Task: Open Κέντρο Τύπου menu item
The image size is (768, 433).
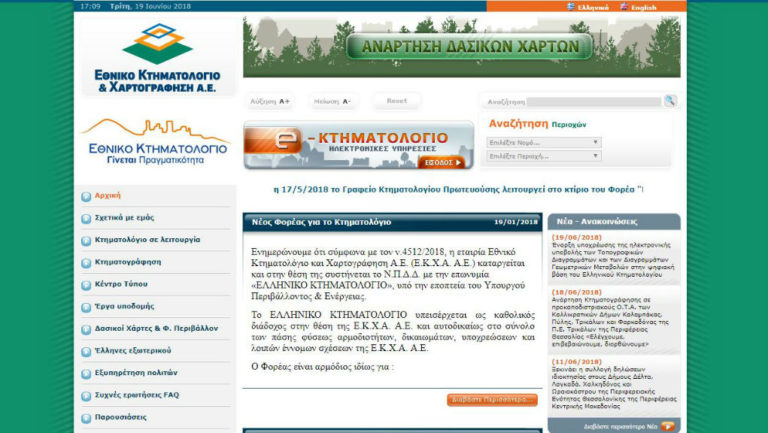Action: (121, 284)
